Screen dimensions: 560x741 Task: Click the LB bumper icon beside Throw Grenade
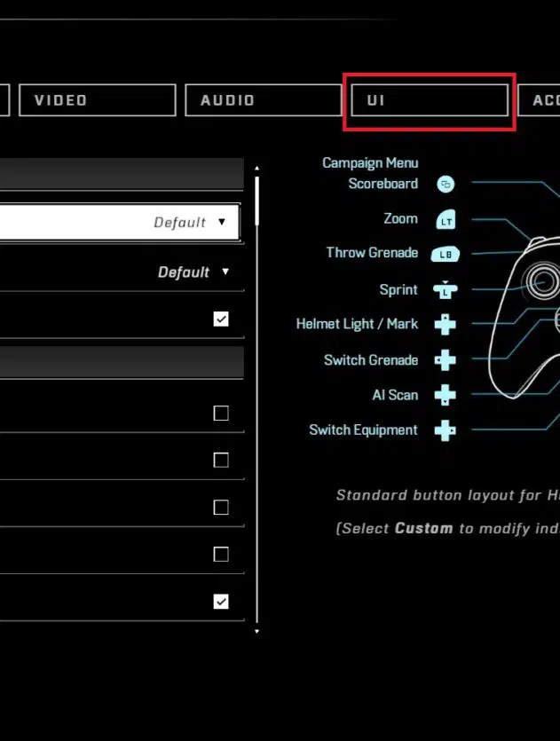(446, 254)
